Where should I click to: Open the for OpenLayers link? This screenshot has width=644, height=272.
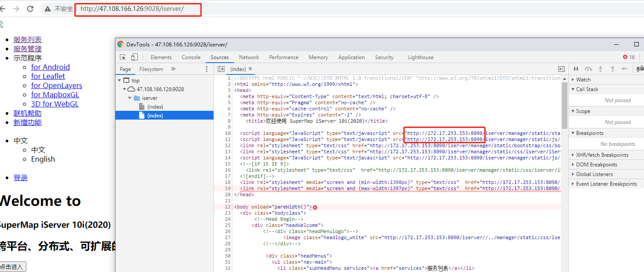point(56,85)
